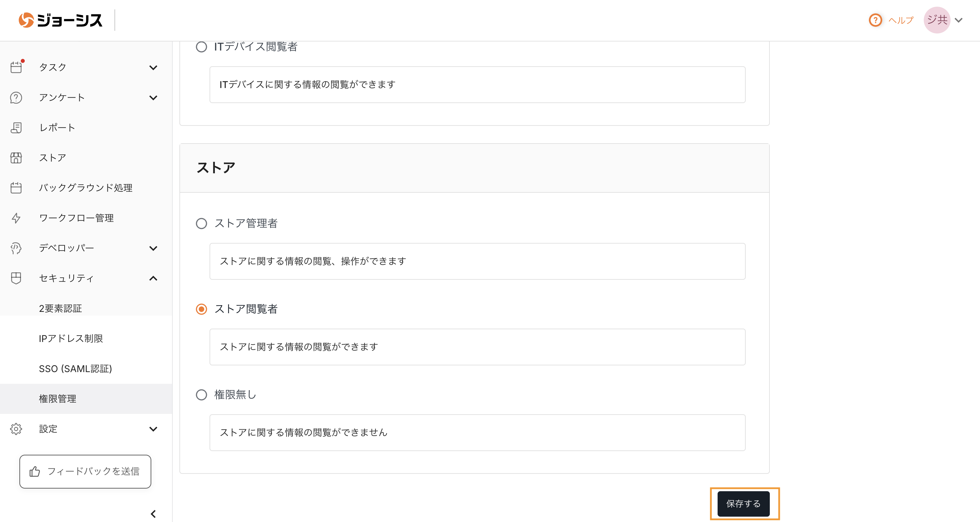The width and height of the screenshot is (980, 522).
Task: Expand the タスク menu chevron
Action: tap(153, 68)
